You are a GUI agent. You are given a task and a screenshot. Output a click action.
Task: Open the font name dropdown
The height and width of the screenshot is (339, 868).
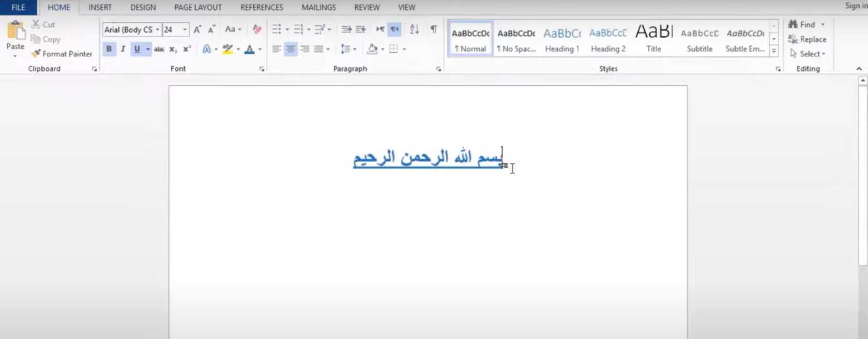coord(157,30)
